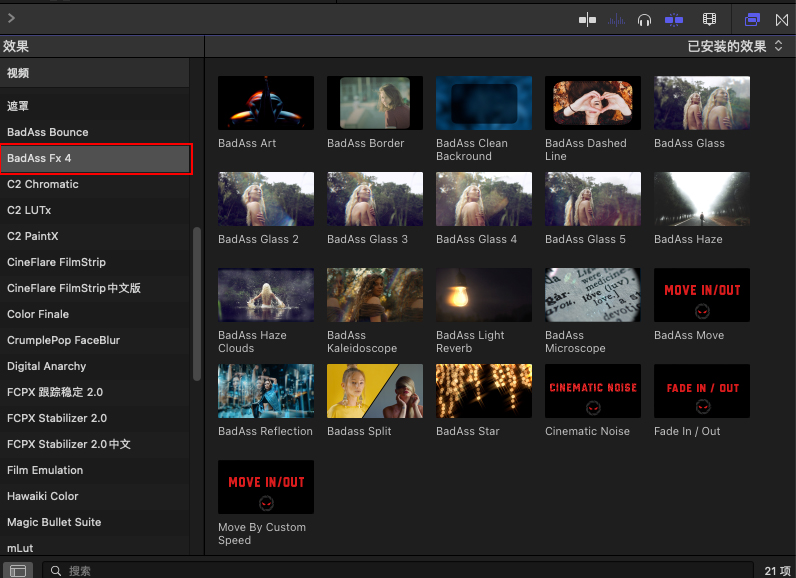796x578 pixels.
Task: Select BadAss Fx 4 category
Action: click(x=94, y=158)
